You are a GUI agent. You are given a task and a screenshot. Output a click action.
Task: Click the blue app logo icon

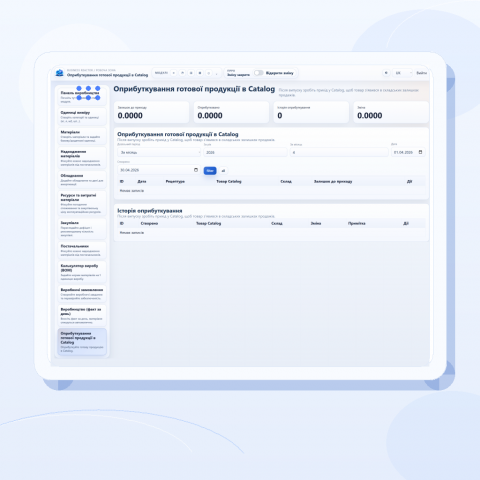click(x=59, y=73)
